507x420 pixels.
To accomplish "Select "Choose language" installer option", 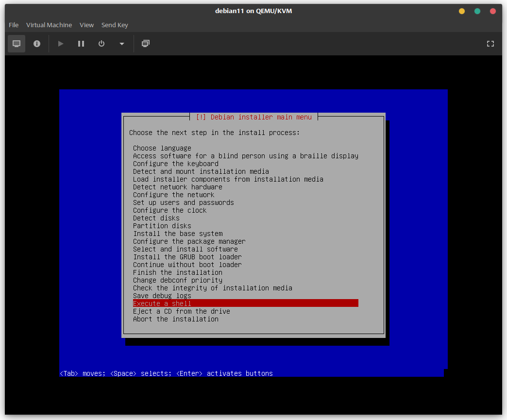I will pos(162,148).
